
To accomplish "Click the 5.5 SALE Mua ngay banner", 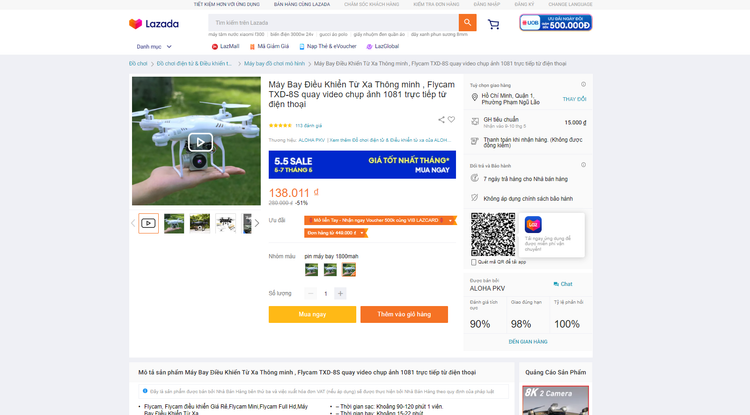I will tap(362, 164).
